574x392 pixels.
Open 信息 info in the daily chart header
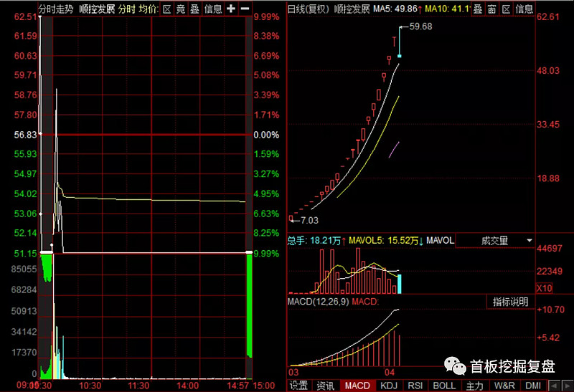pos(524,9)
